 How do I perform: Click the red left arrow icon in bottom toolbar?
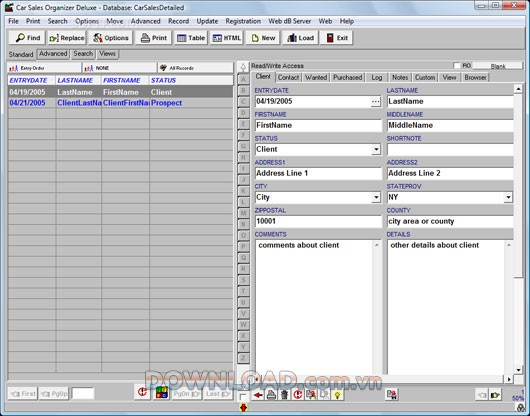pyautogui.click(x=258, y=394)
